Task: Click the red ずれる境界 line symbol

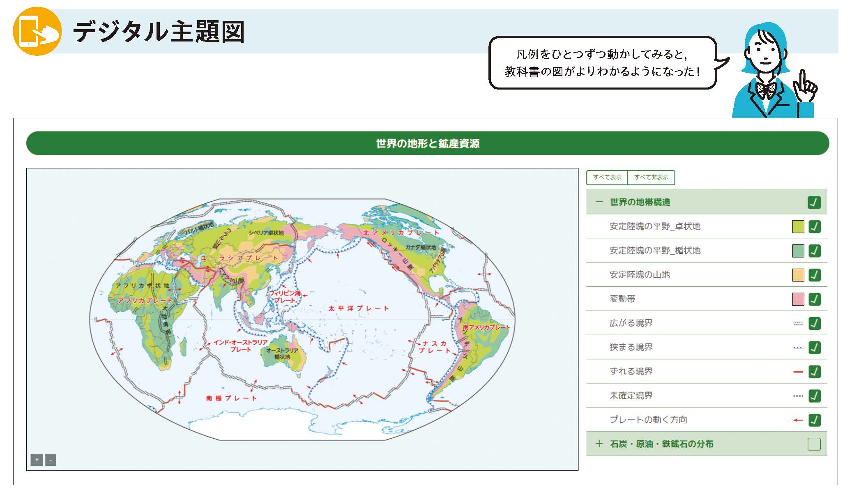Action: coord(798,372)
